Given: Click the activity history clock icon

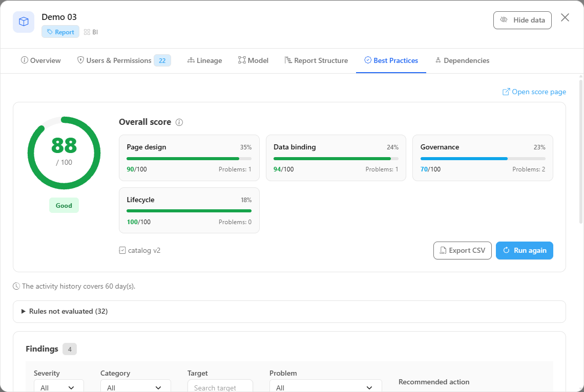Looking at the screenshot, I should [16, 286].
